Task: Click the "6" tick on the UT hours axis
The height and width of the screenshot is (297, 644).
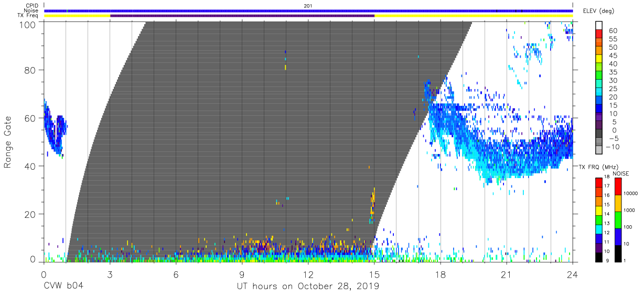Action: [176, 274]
